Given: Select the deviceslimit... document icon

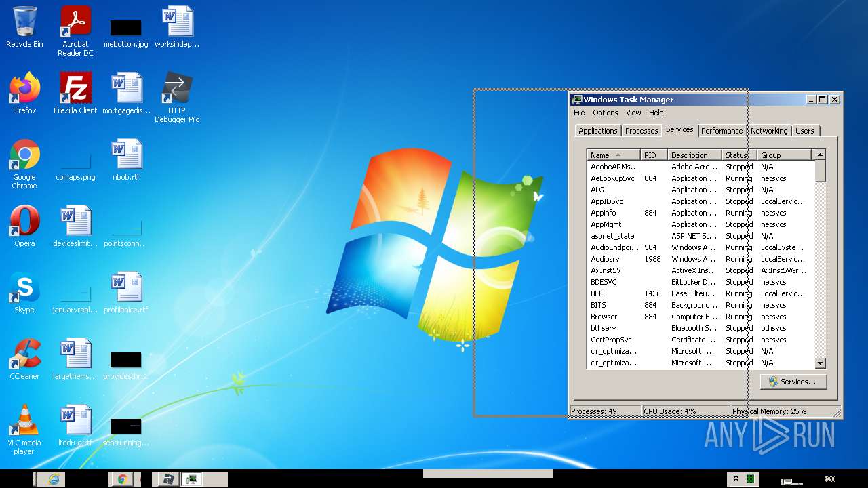Looking at the screenshot, I should [75, 226].
